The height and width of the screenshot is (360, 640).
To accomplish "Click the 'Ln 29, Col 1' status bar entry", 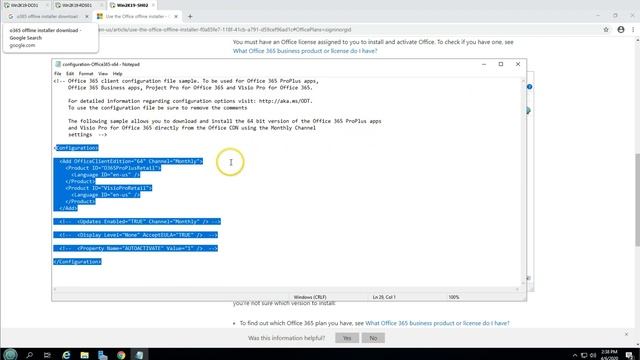I will click(x=384, y=297).
